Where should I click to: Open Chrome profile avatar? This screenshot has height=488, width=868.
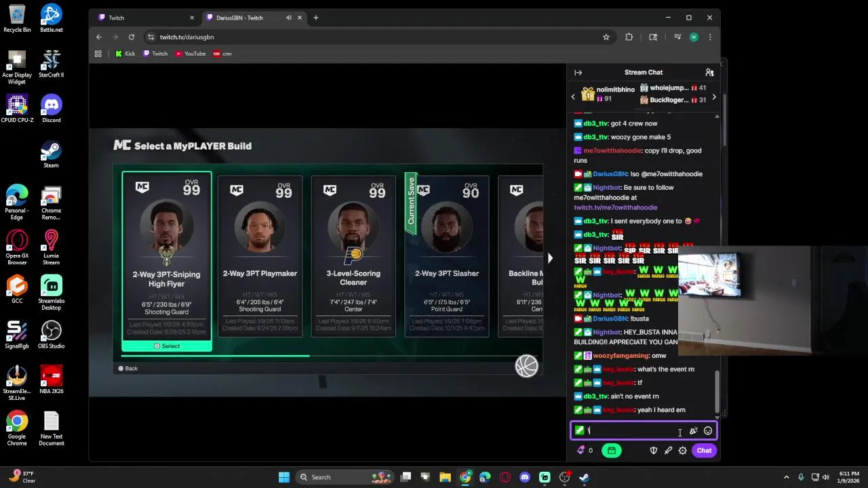pos(694,37)
